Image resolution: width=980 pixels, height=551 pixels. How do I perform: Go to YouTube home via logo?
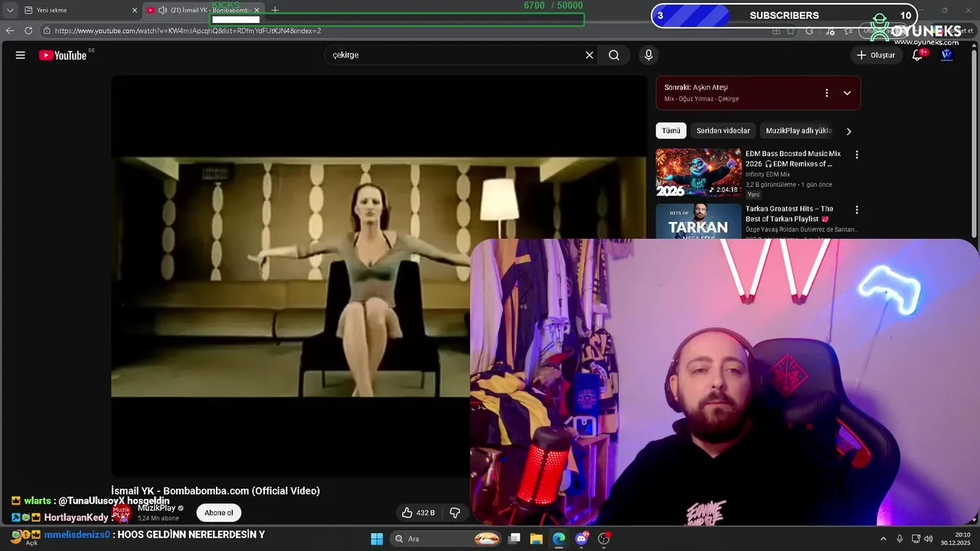(63, 55)
